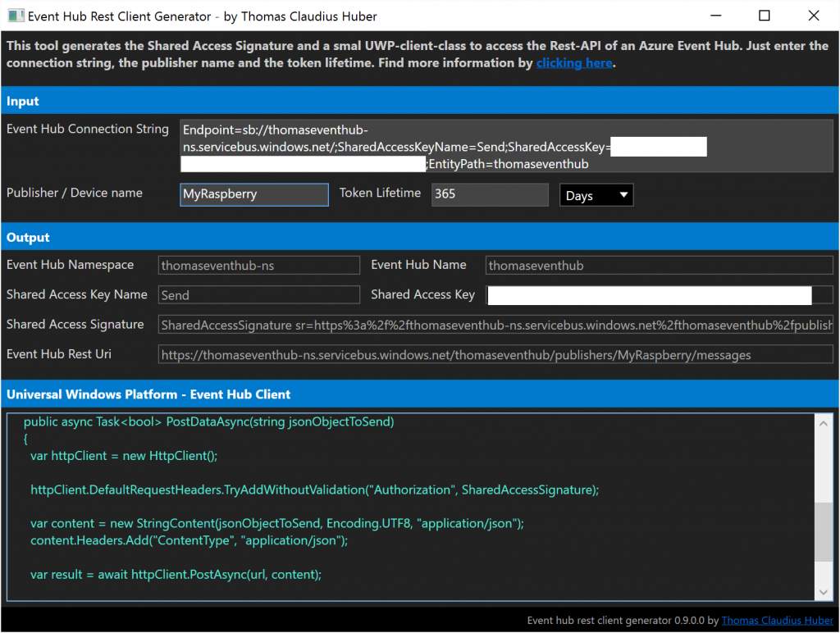Click the Event Hub Namespace output field
This screenshot has height=633, width=840.
coord(258,265)
